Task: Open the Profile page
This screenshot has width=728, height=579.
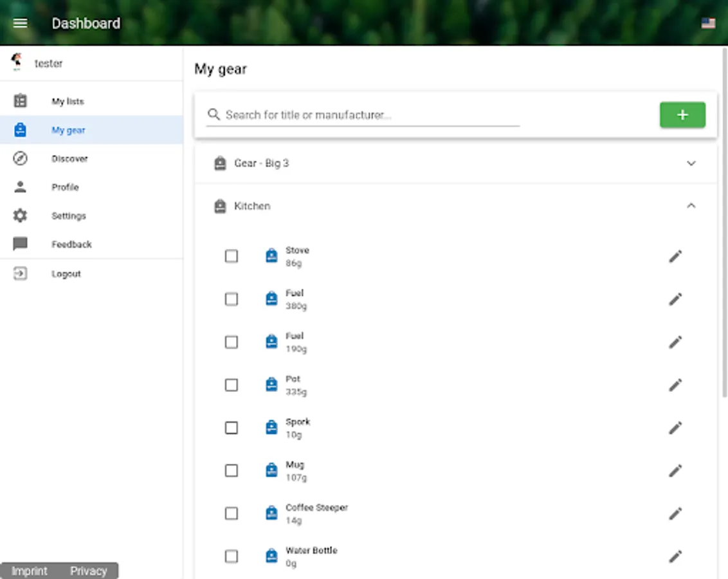Action: 65,187
